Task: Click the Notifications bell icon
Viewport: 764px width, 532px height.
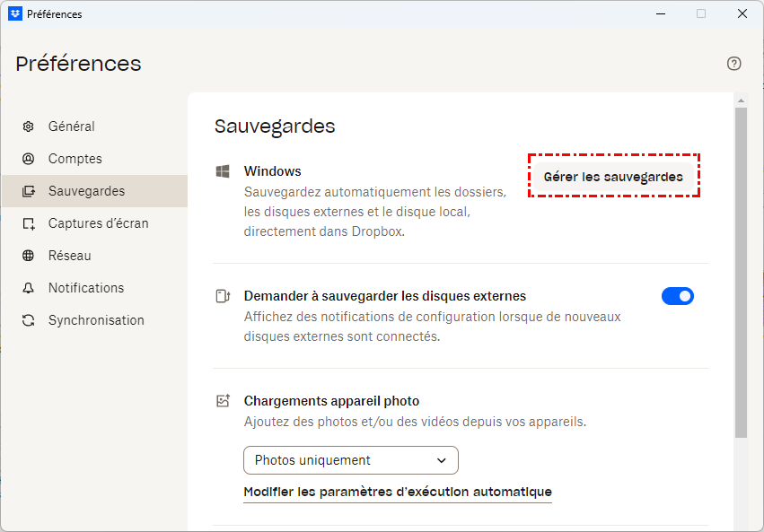Action: coord(29,288)
